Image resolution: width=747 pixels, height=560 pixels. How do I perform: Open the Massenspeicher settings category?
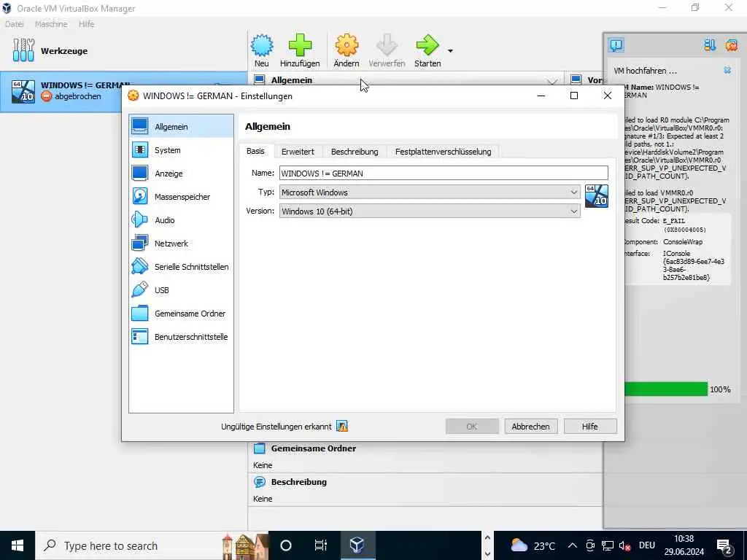(181, 197)
